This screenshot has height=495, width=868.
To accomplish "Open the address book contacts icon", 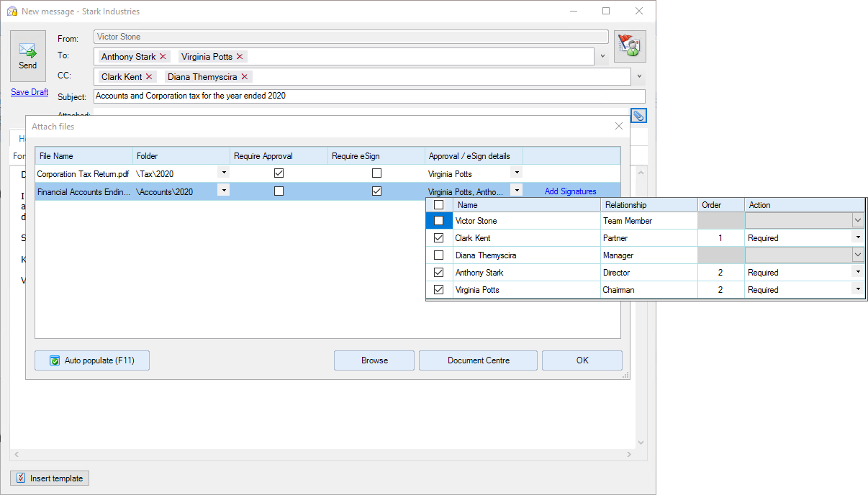I will click(x=630, y=47).
